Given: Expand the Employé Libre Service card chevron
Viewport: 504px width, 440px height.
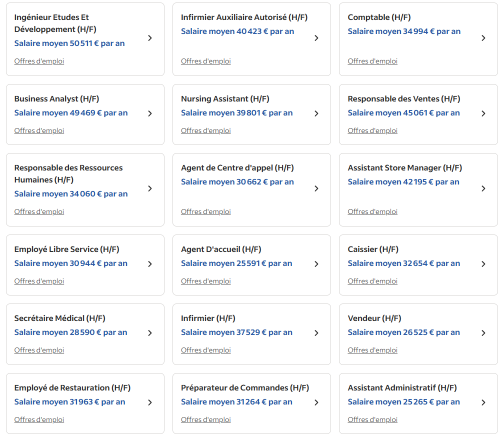Looking at the screenshot, I should click(x=150, y=264).
